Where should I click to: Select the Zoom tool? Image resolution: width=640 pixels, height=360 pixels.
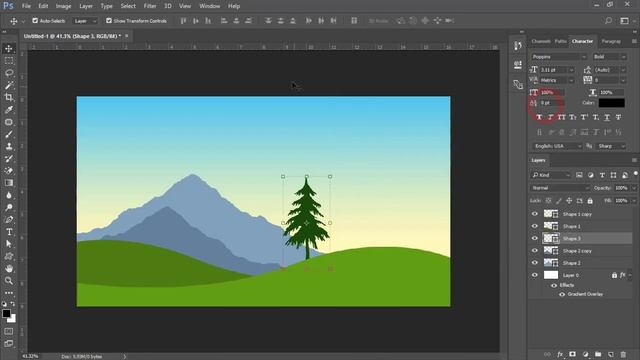click(9, 281)
